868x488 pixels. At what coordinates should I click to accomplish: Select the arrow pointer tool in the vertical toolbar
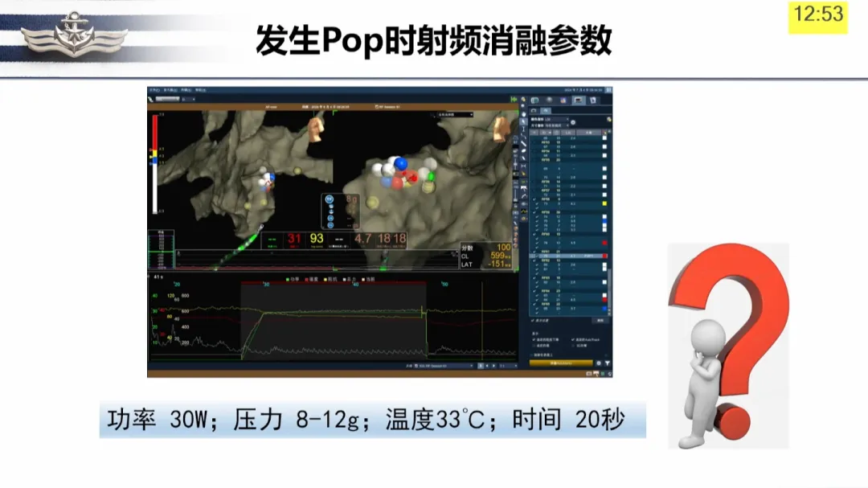point(523,121)
